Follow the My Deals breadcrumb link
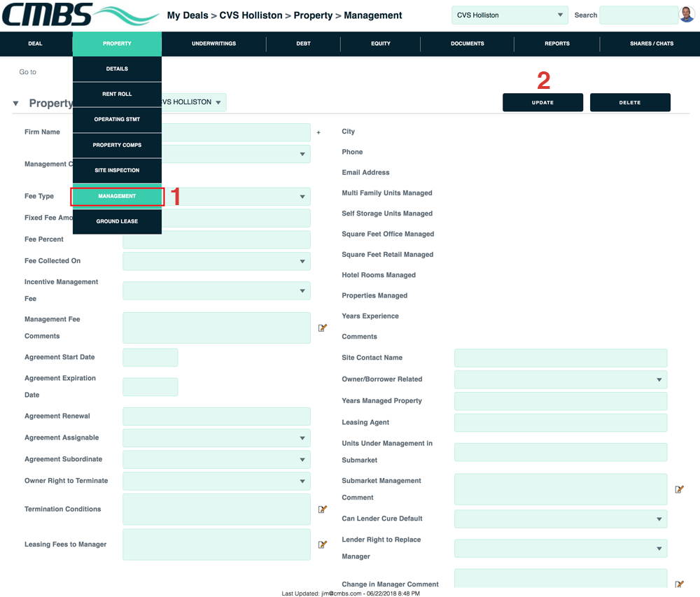The width and height of the screenshot is (700, 597). click(188, 15)
